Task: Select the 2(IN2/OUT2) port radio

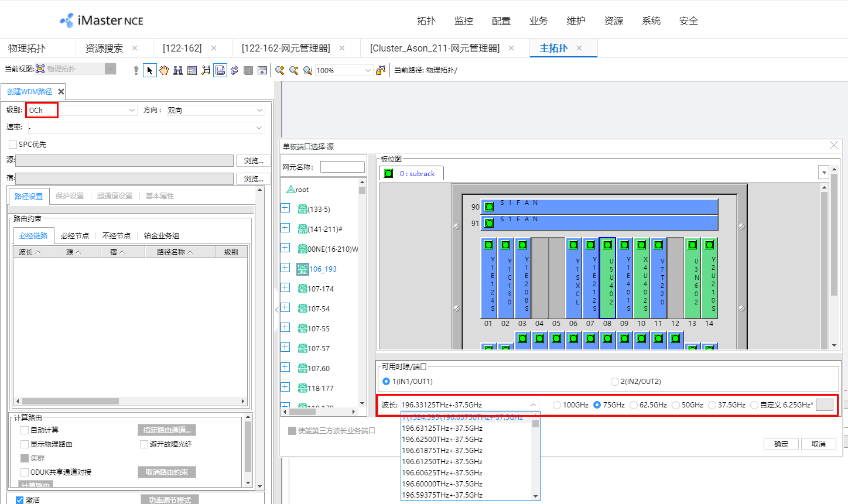Action: tap(614, 382)
